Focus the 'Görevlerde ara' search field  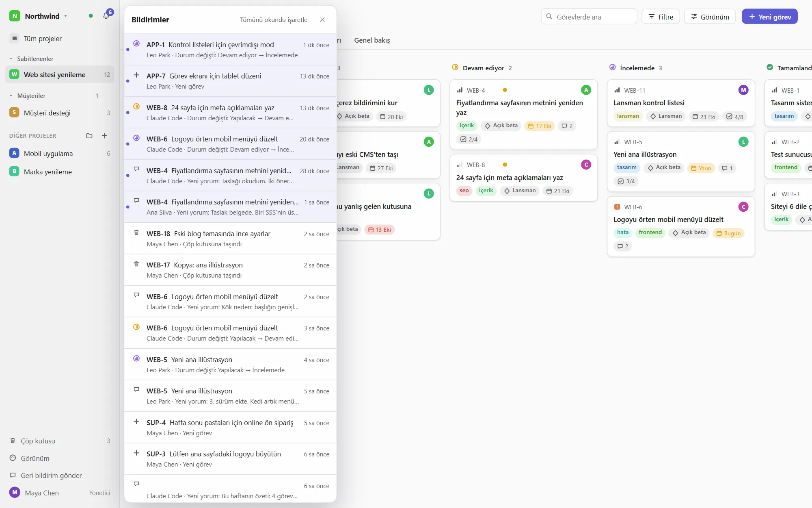click(x=589, y=17)
